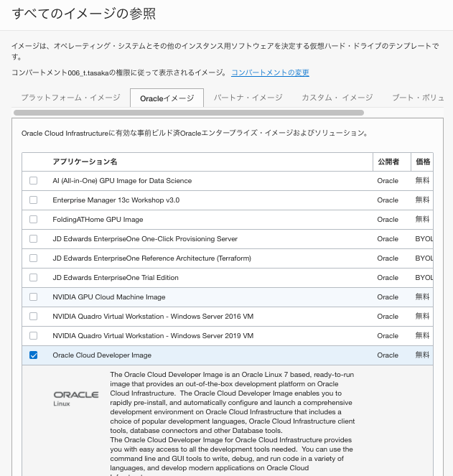This screenshot has height=476, width=453.
Task: Click Oracle publisher in NVIDIA GPU Cloud row
Action: coord(388,297)
